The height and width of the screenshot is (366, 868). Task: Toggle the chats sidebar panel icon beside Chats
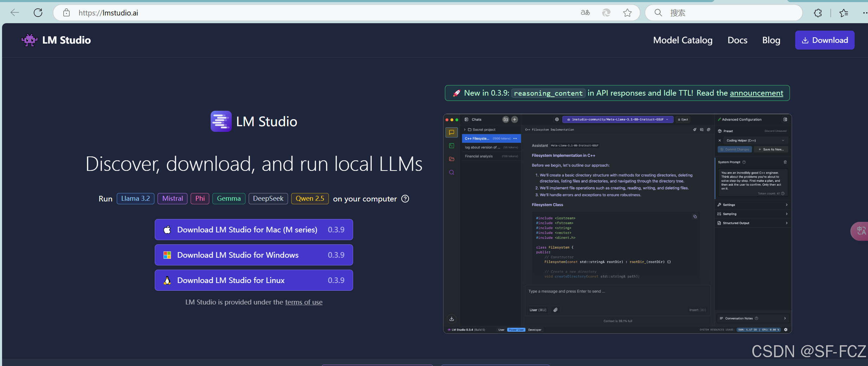pos(466,120)
